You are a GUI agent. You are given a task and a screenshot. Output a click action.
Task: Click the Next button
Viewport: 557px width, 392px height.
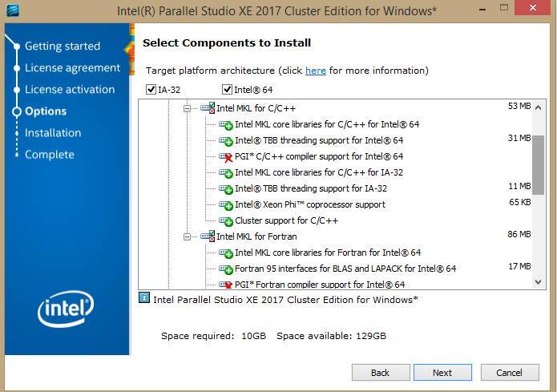[442, 373]
